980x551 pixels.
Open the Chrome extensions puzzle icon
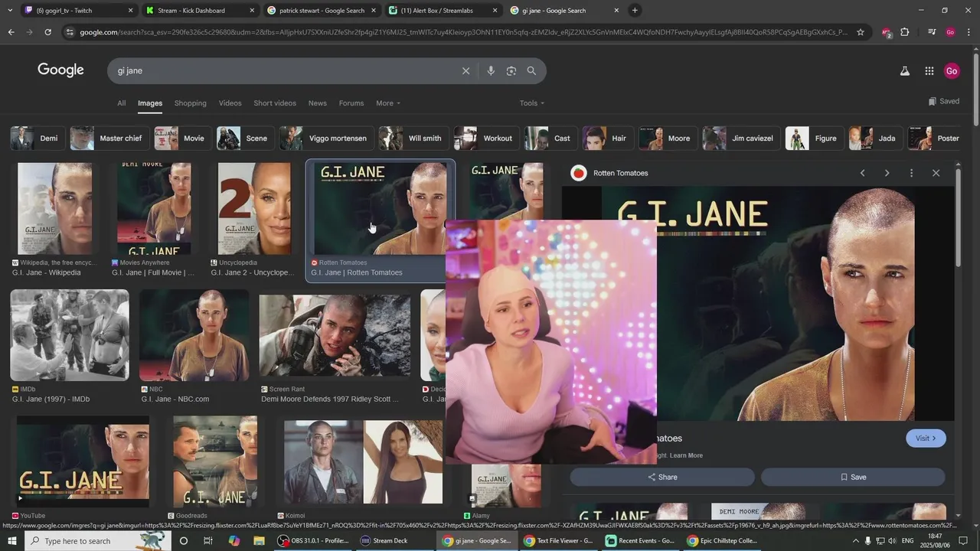(904, 32)
